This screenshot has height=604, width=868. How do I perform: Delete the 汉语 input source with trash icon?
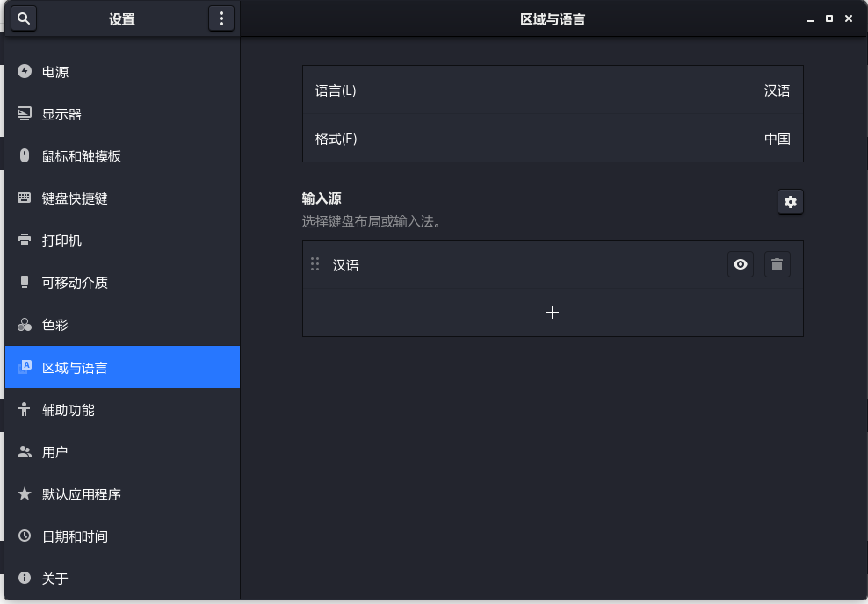click(777, 264)
